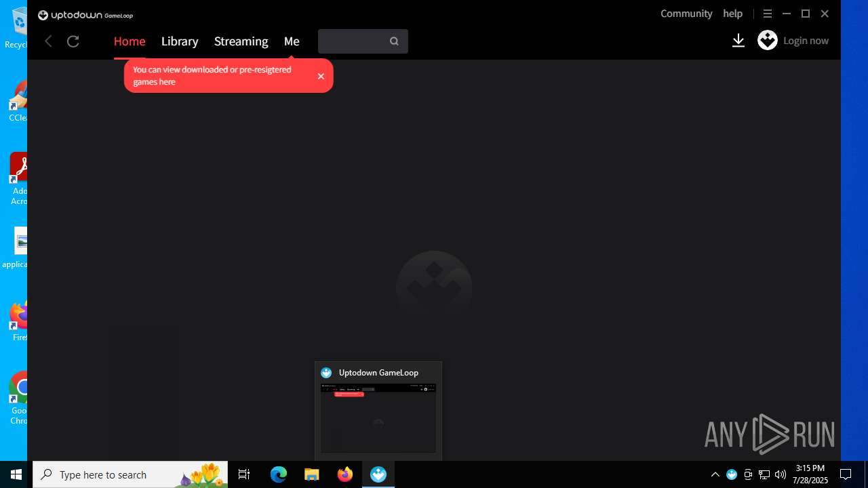The height and width of the screenshot is (488, 868).
Task: Switch to the Library tab
Action: [x=180, y=41]
